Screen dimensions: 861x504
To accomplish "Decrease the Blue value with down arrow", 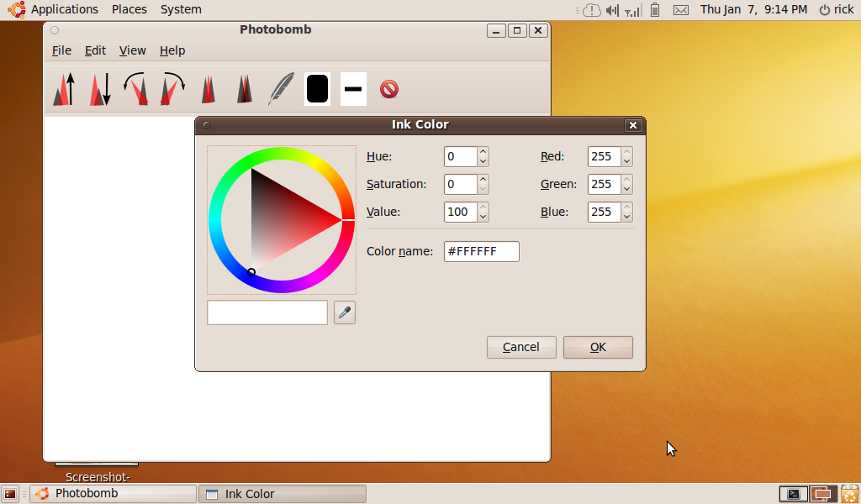I will pos(626,218).
